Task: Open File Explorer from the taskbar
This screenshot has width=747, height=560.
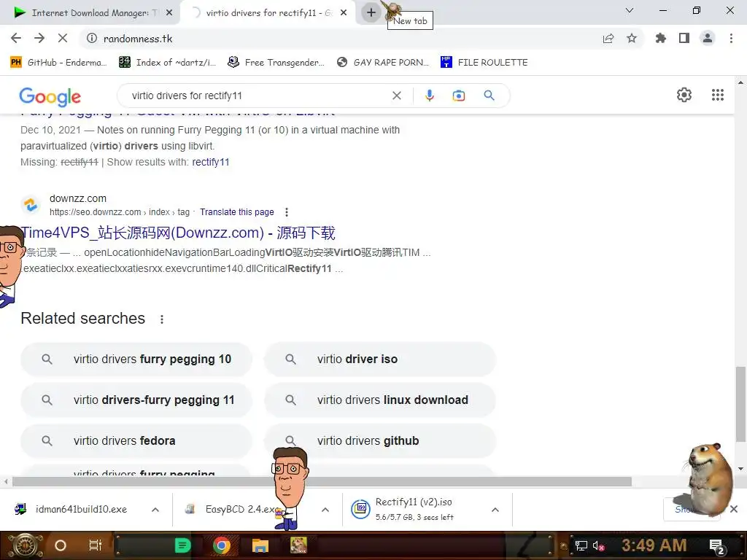Action: click(260, 545)
